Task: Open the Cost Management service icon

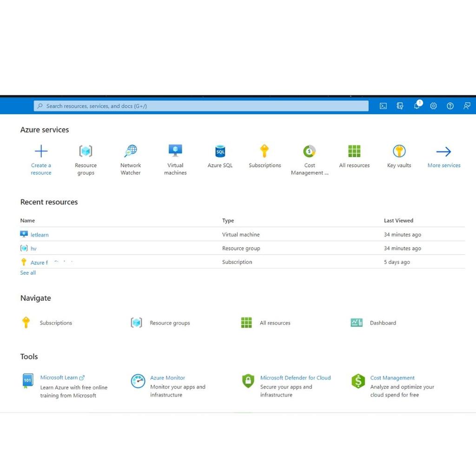Action: click(309, 151)
